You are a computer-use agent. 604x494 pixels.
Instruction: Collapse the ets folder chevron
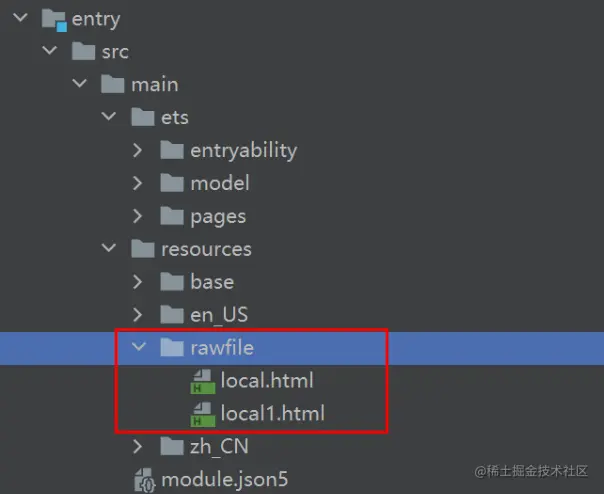(109, 116)
